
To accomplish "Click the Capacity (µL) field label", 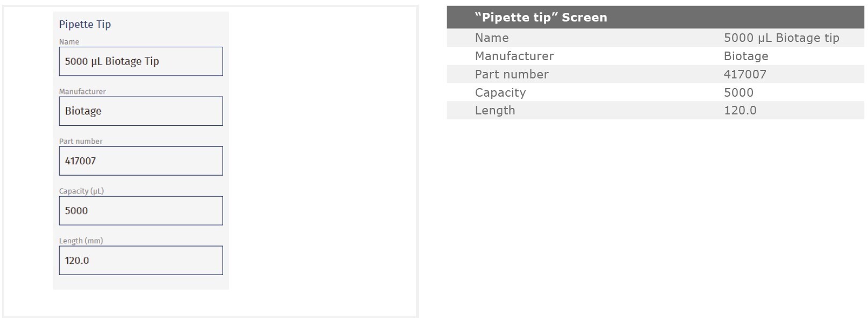I will 81,191.
